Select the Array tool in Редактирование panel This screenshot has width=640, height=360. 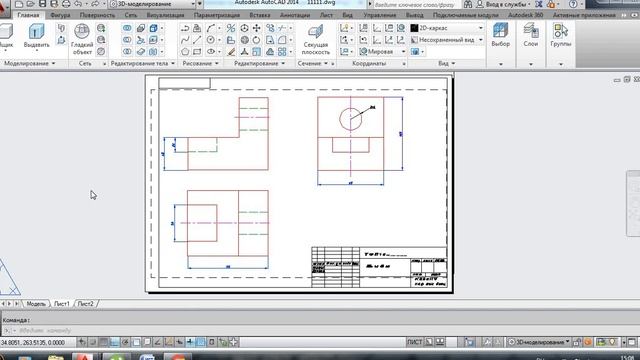[x=282, y=52]
